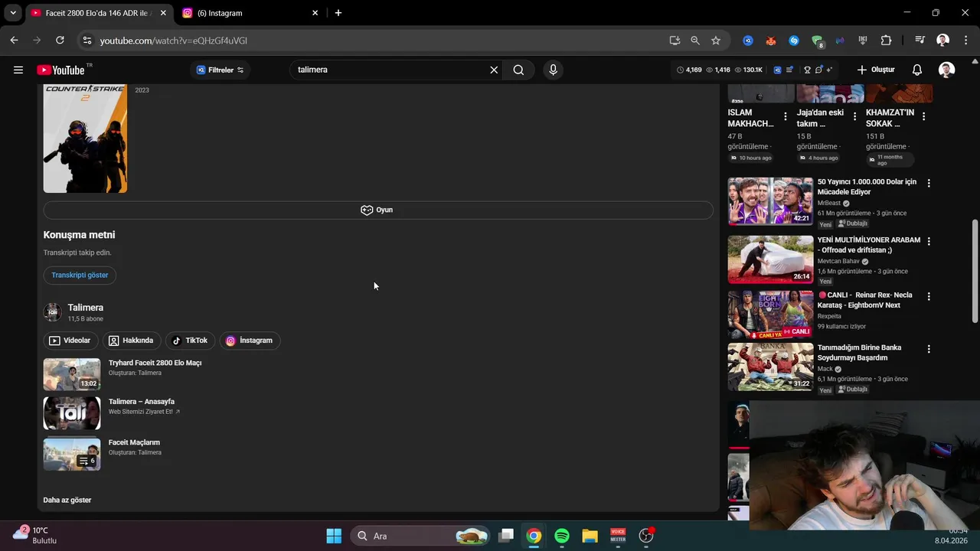Run search with the magnifier button

pos(518,70)
